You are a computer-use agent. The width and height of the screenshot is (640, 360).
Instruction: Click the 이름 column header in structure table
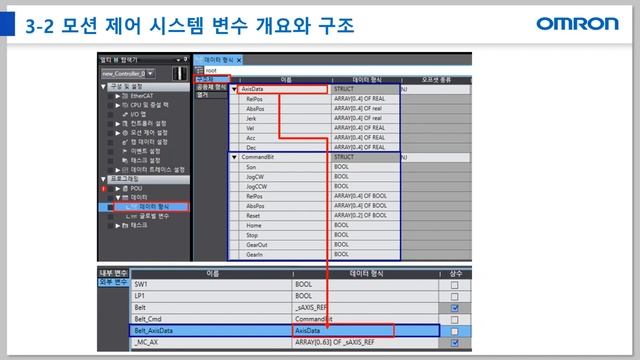pos(286,80)
